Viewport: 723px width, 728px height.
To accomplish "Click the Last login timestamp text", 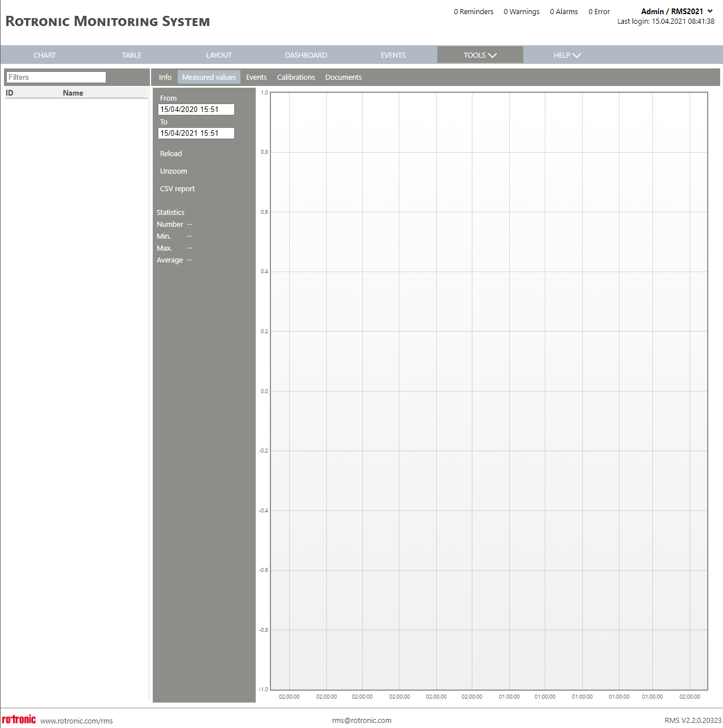I will (x=666, y=21).
